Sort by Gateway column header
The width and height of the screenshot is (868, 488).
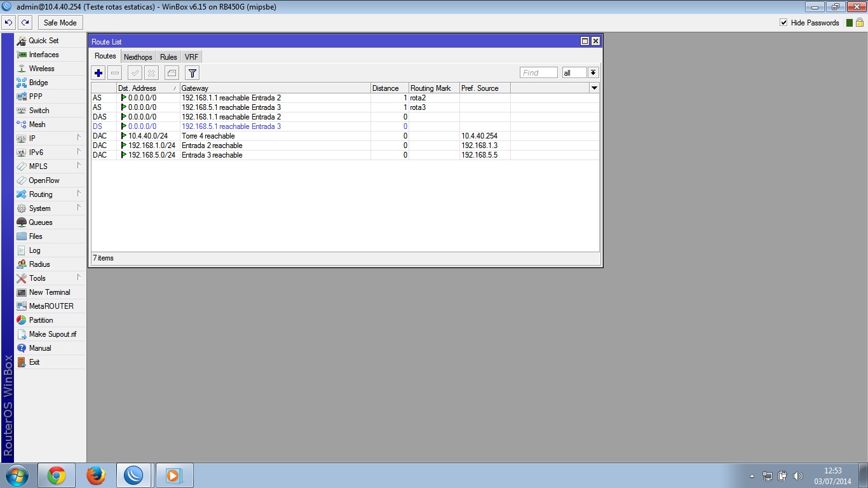pos(275,88)
